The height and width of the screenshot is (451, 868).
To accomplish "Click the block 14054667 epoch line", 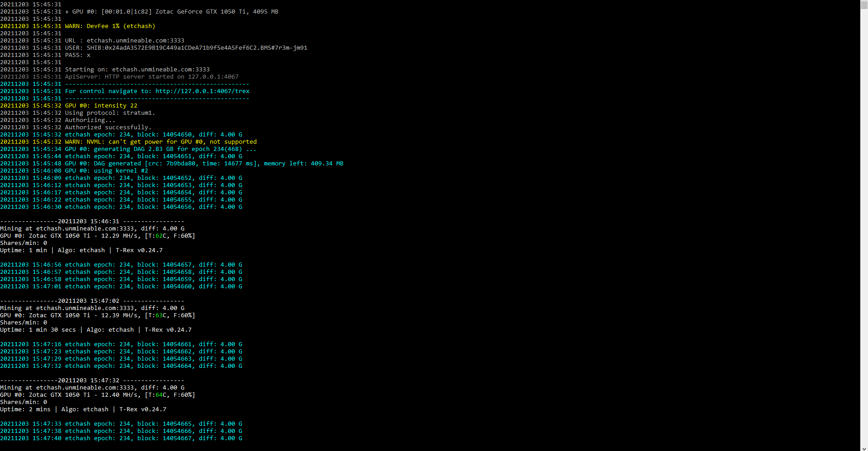I will [x=121, y=438].
